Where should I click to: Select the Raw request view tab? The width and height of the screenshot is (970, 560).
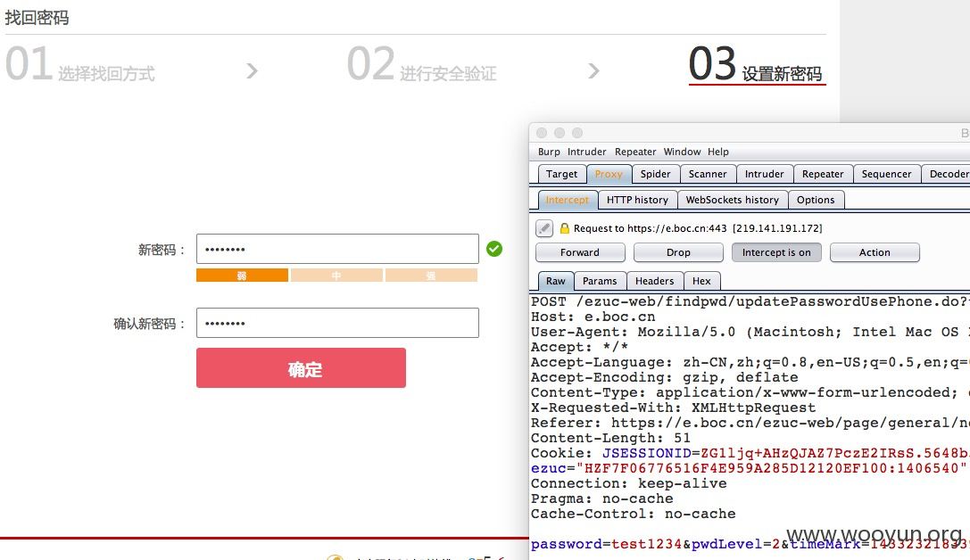coord(556,281)
